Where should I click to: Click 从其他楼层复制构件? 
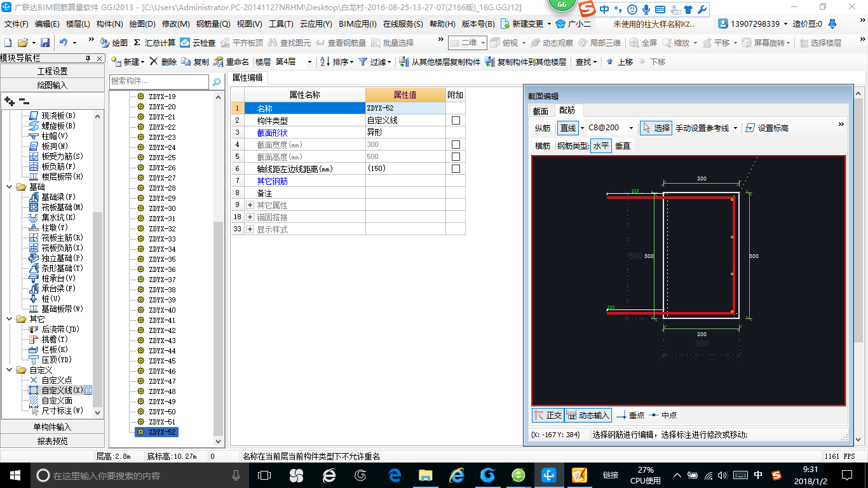440,62
